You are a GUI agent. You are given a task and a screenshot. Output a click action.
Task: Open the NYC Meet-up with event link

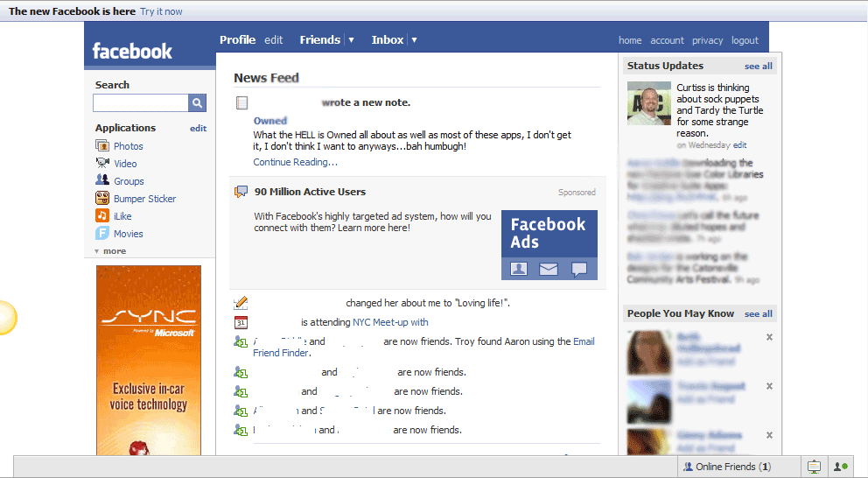(390, 322)
